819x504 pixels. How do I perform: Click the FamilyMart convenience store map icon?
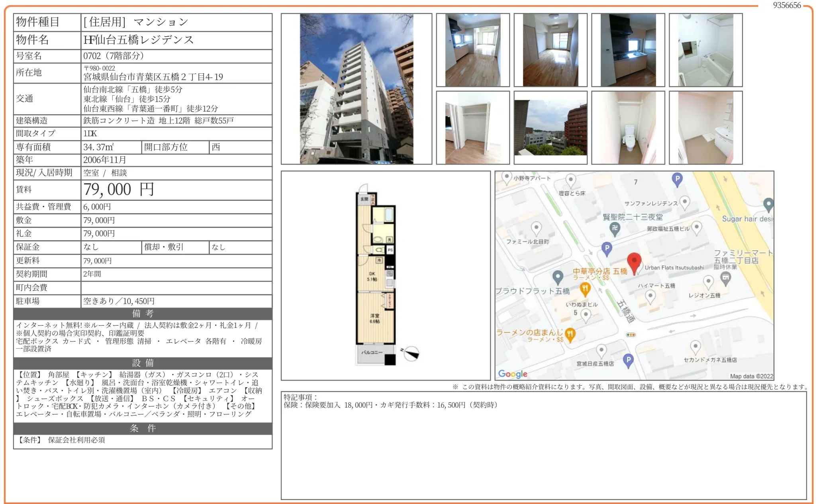tap(726, 278)
